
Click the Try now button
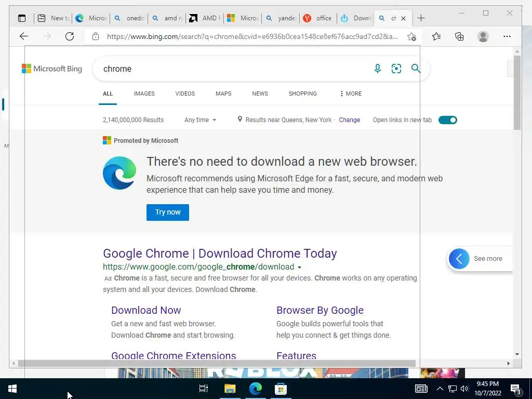[x=168, y=212]
